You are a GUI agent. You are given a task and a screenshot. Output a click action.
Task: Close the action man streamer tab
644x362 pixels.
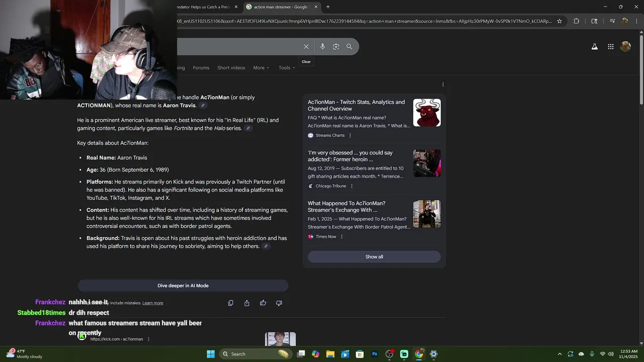pos(316,7)
